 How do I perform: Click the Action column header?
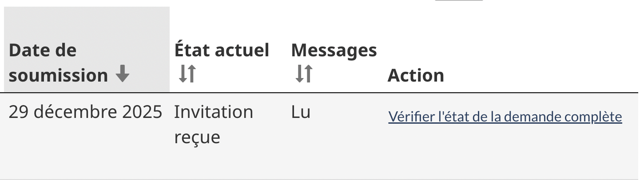[416, 75]
